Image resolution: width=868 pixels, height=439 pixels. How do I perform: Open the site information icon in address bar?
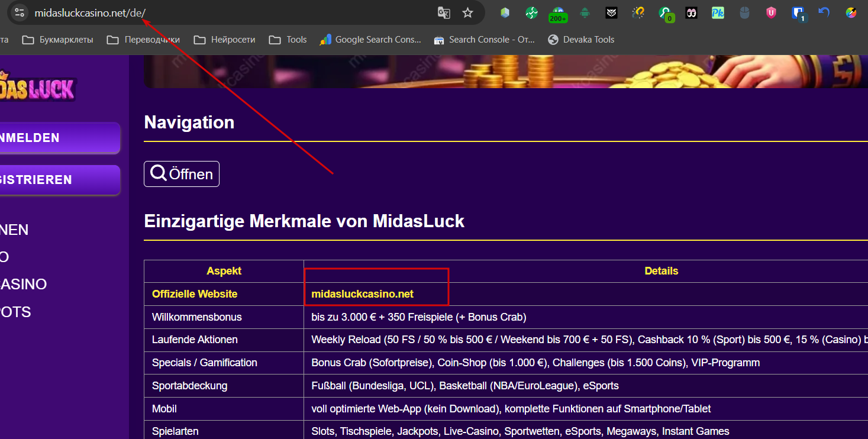(19, 12)
